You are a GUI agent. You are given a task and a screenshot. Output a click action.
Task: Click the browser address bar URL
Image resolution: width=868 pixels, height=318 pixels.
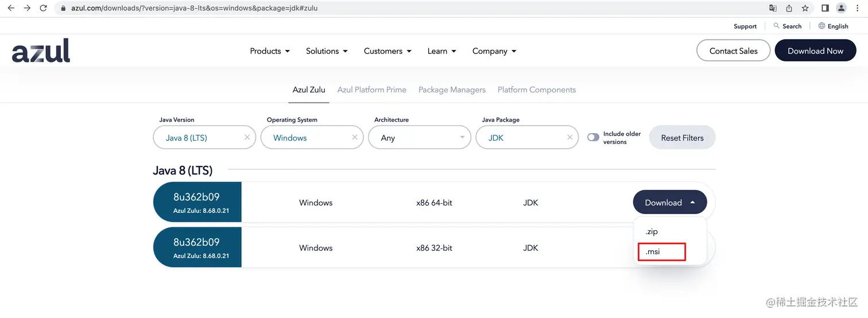click(194, 9)
